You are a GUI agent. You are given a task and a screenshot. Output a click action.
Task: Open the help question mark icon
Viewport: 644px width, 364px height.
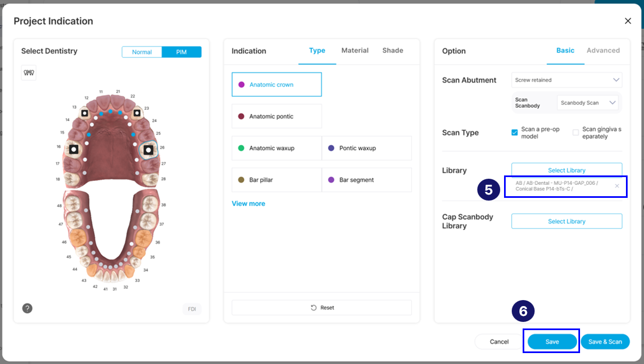pyautogui.click(x=27, y=309)
